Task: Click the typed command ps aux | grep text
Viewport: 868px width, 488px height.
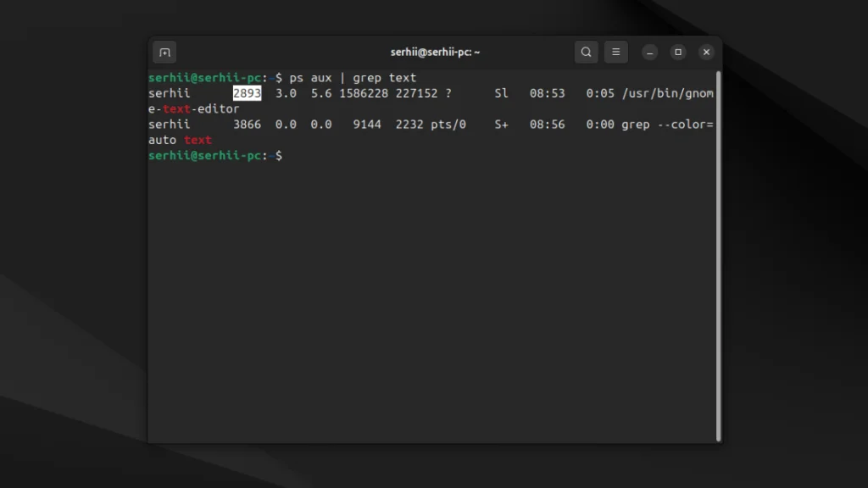Action: pyautogui.click(x=353, y=78)
